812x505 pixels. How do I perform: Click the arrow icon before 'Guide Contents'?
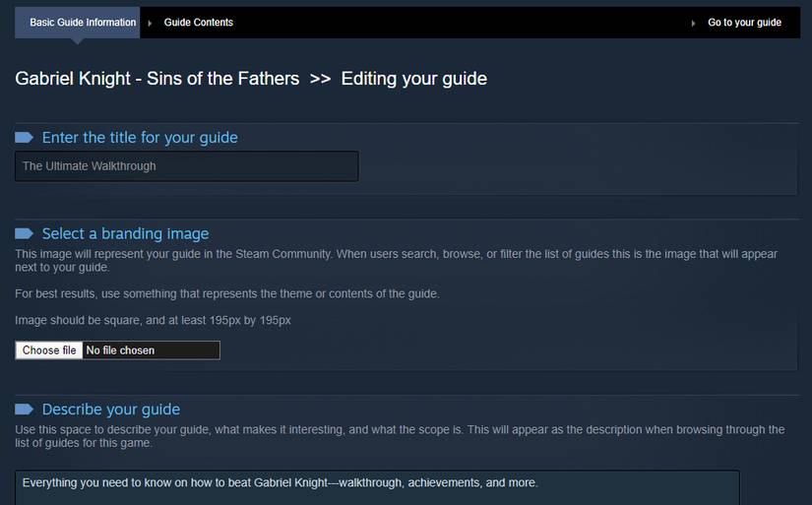pos(150,23)
